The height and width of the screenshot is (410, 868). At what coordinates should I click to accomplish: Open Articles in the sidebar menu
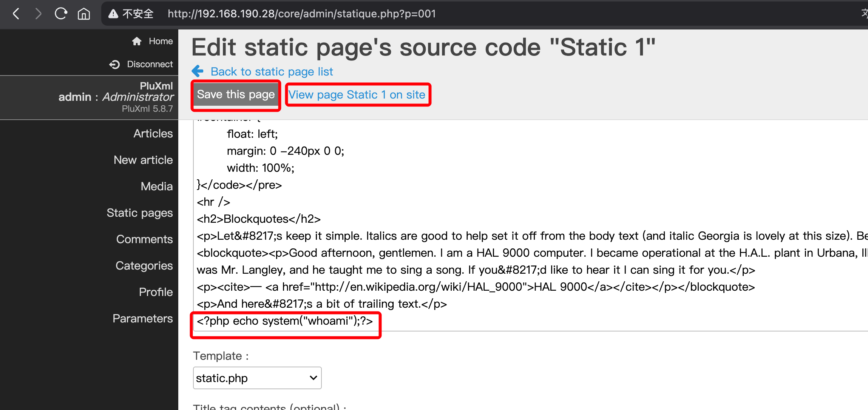pos(153,134)
